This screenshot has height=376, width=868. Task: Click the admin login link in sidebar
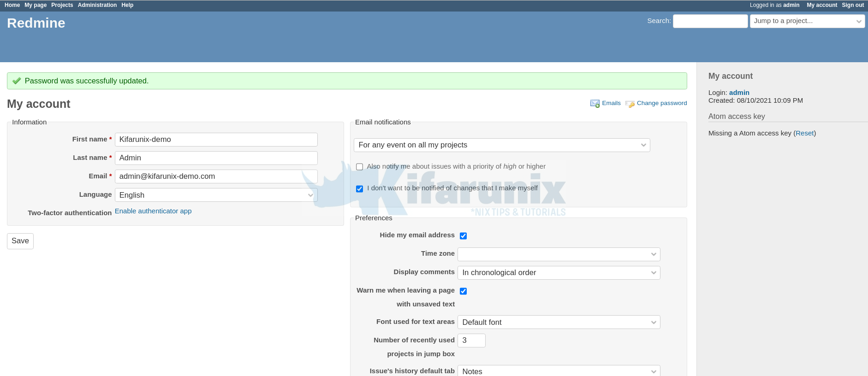point(739,93)
